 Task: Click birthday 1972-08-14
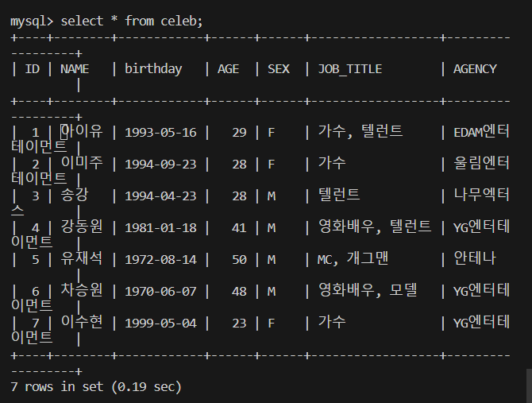click(x=160, y=260)
